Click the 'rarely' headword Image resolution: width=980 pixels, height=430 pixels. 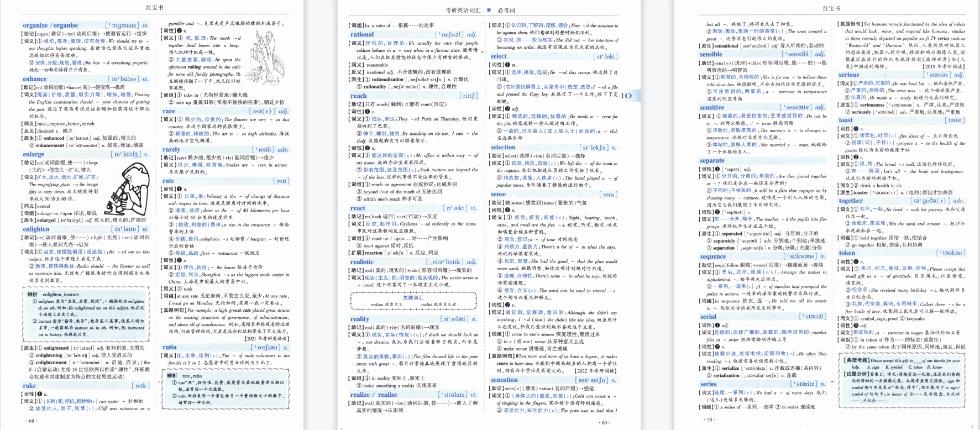tap(171, 149)
